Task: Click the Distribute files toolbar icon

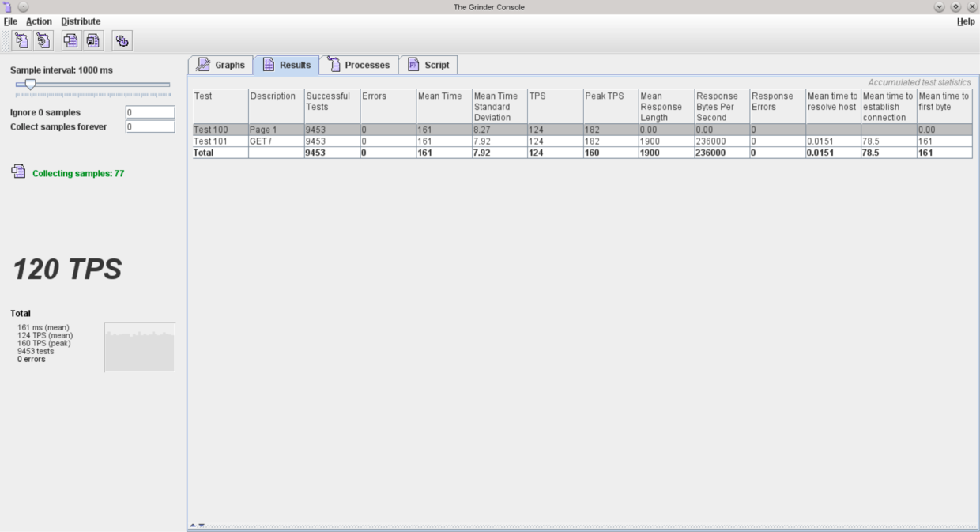Action: [x=122, y=40]
